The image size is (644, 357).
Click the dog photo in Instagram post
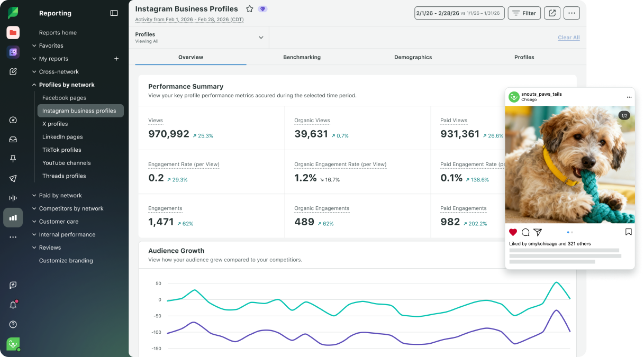click(570, 164)
